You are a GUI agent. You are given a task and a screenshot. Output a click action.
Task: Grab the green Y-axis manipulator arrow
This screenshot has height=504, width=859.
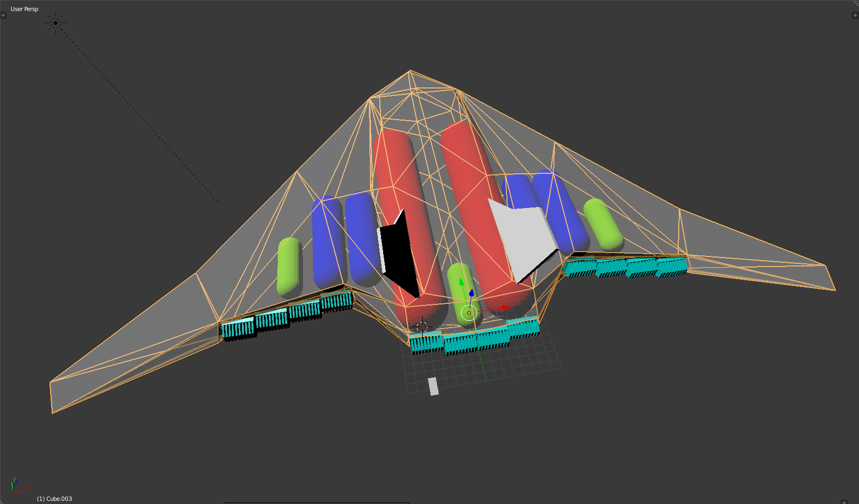(462, 283)
